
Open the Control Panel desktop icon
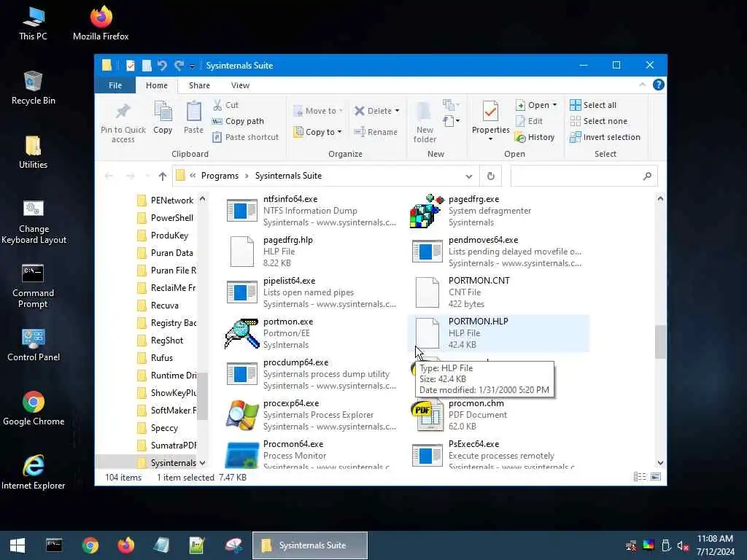point(34,345)
